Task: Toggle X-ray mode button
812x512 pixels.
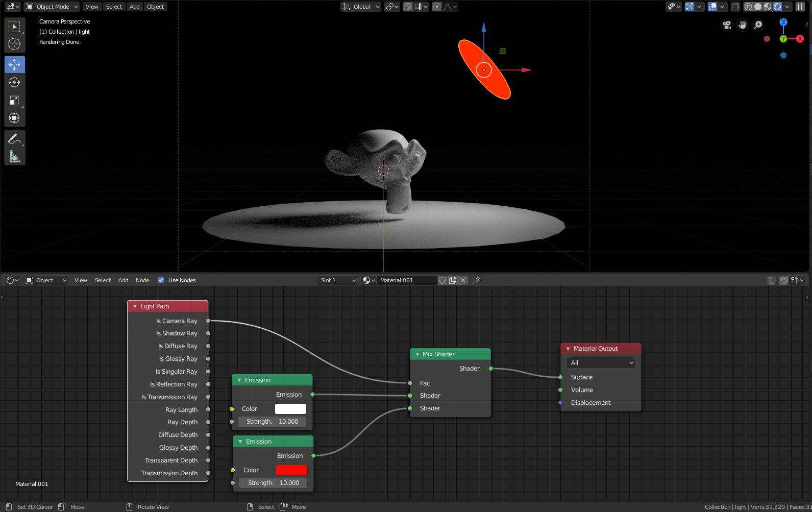Action: pos(735,7)
